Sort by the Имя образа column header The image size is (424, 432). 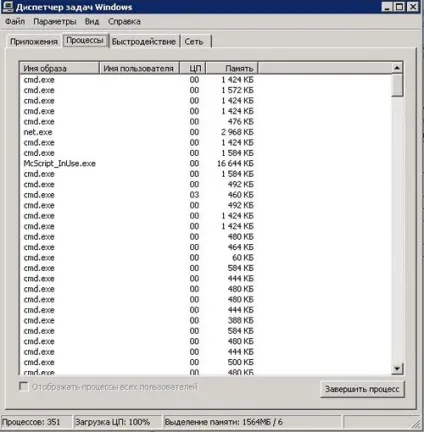59,68
